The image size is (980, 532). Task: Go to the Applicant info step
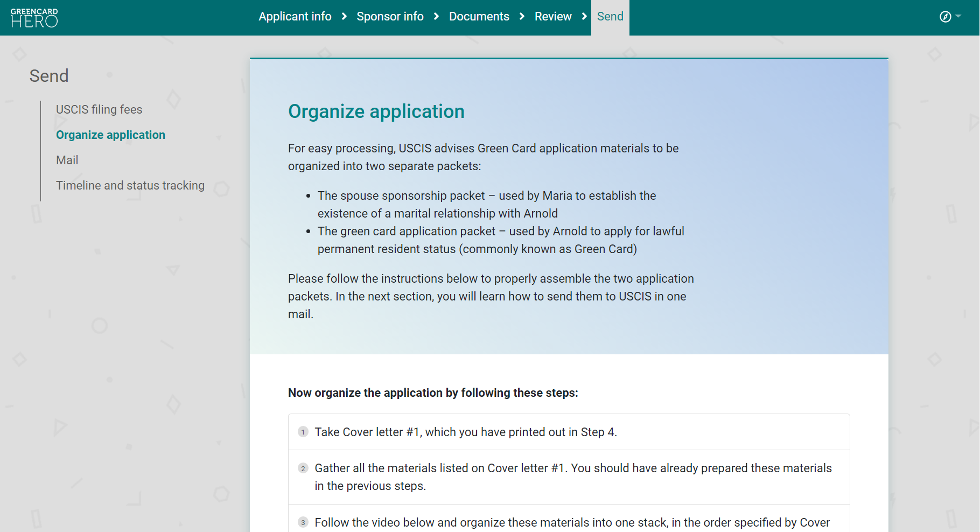coord(295,17)
